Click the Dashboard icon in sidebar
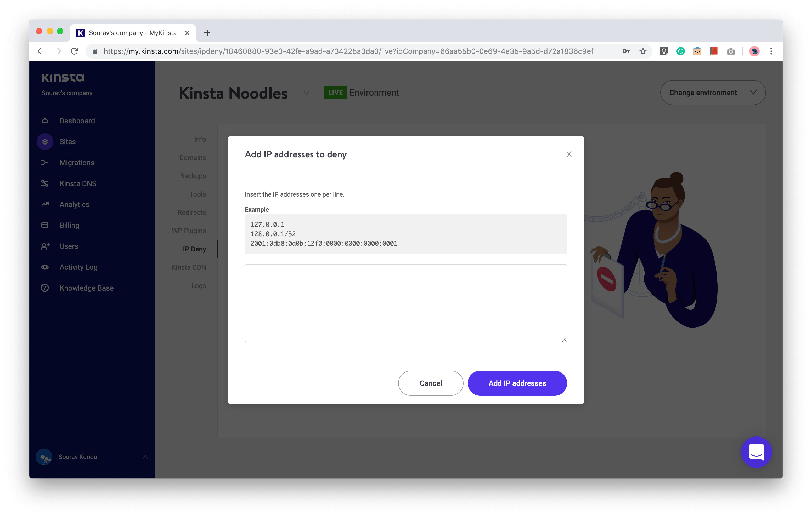This screenshot has width=812, height=517. tap(46, 121)
